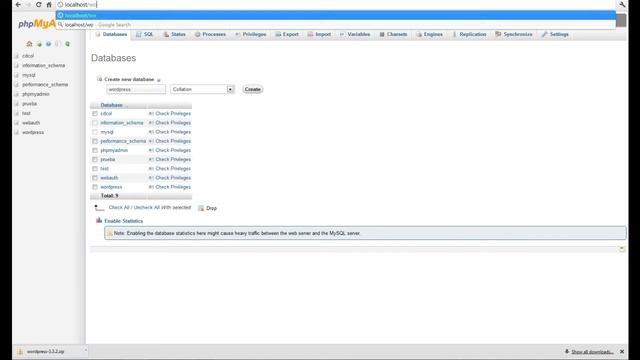Open wordpress database link in table
Image resolution: width=640 pixels, height=360 pixels.
[x=111, y=187]
